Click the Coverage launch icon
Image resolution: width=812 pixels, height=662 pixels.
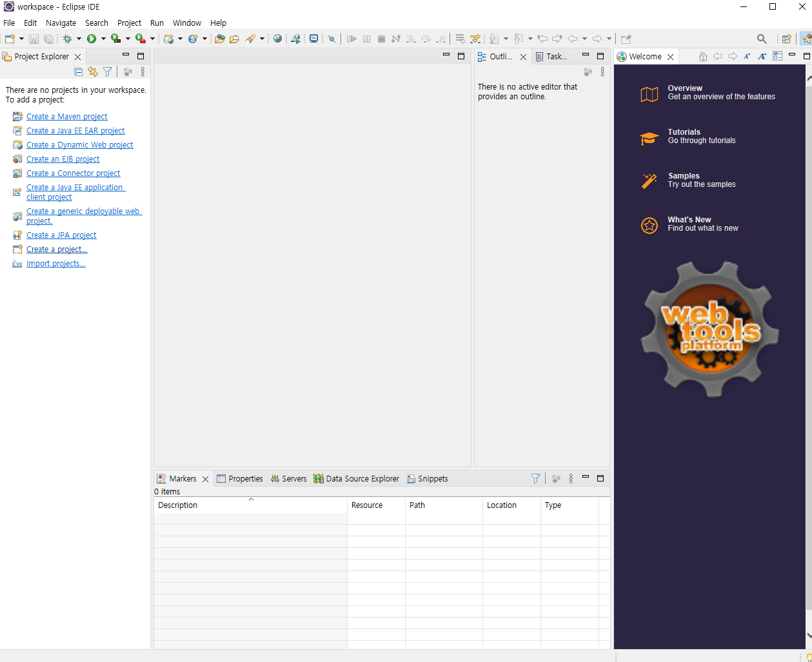pos(115,39)
